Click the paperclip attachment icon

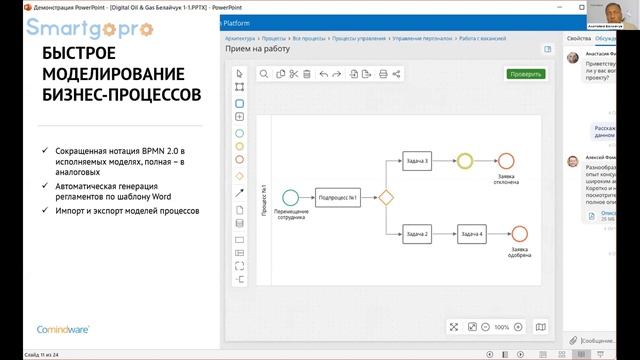(x=573, y=340)
